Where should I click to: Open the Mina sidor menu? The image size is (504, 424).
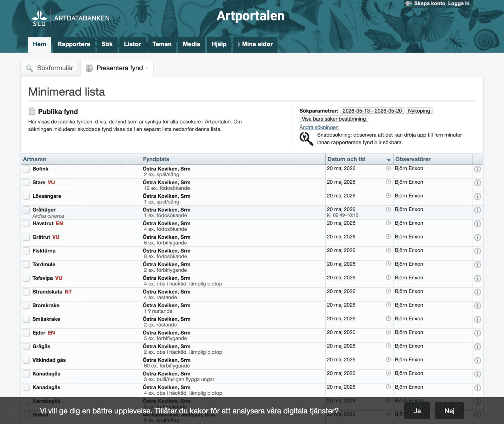(x=255, y=44)
